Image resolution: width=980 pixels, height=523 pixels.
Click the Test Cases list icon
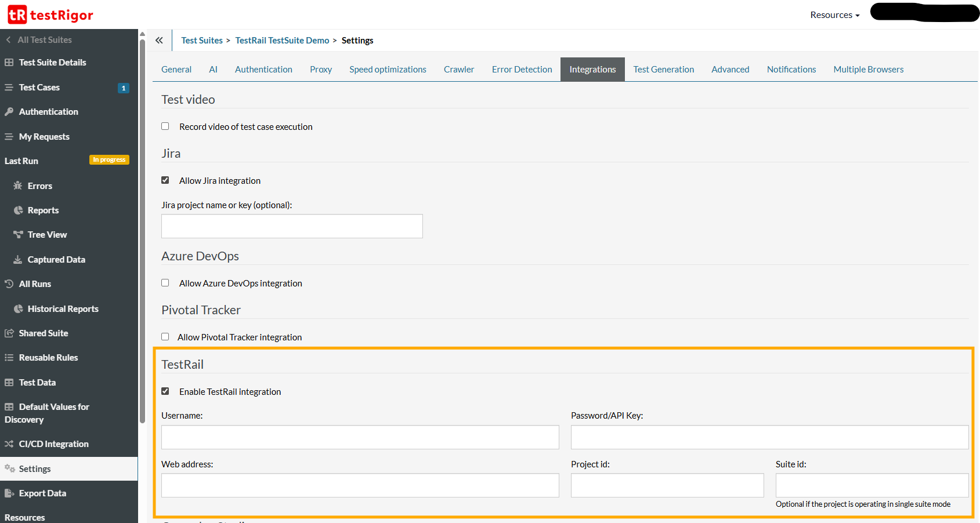coord(9,88)
